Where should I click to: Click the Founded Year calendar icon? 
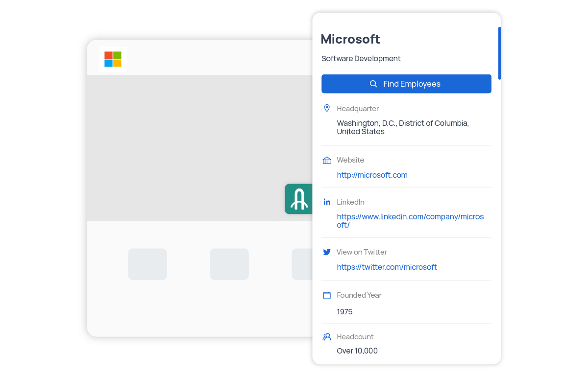click(327, 295)
